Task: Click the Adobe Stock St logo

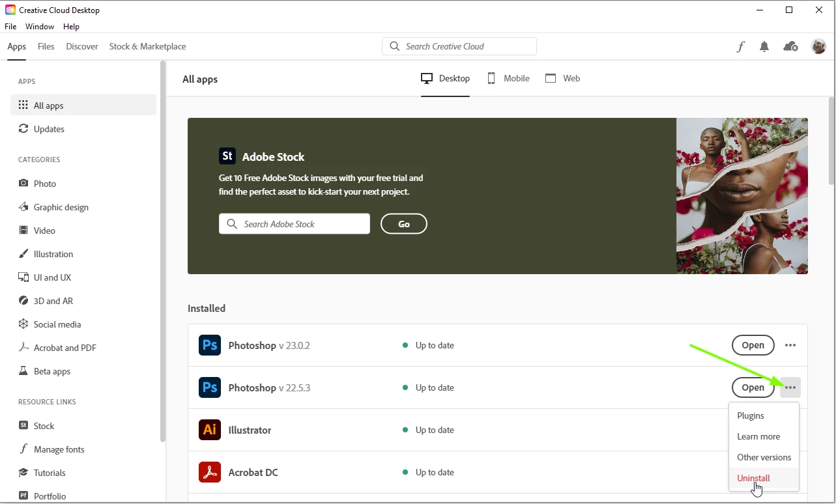Action: coord(227,156)
